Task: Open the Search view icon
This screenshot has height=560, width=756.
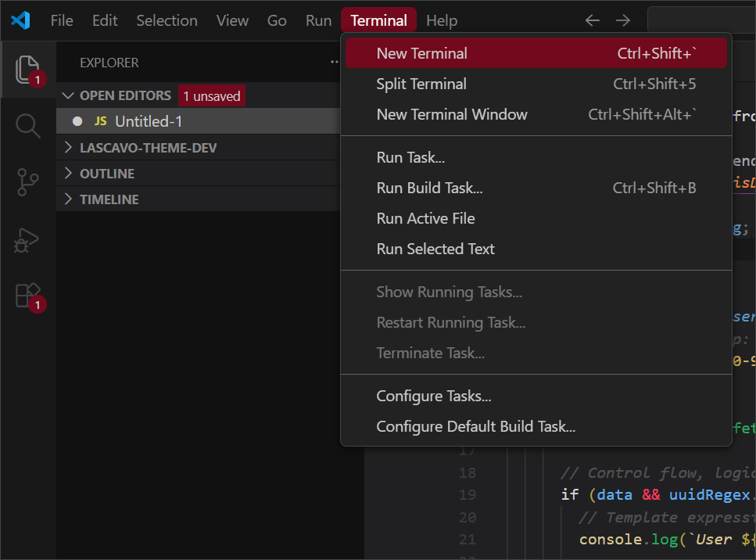Action: (x=28, y=126)
